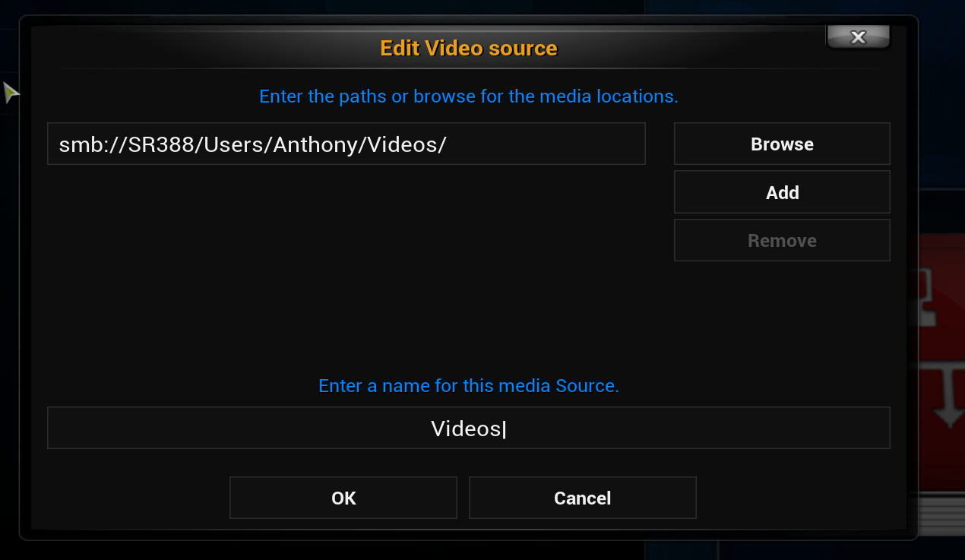Click grey striped panel under red thumbnail
Viewport: 965px width, 560px height.
(941, 508)
